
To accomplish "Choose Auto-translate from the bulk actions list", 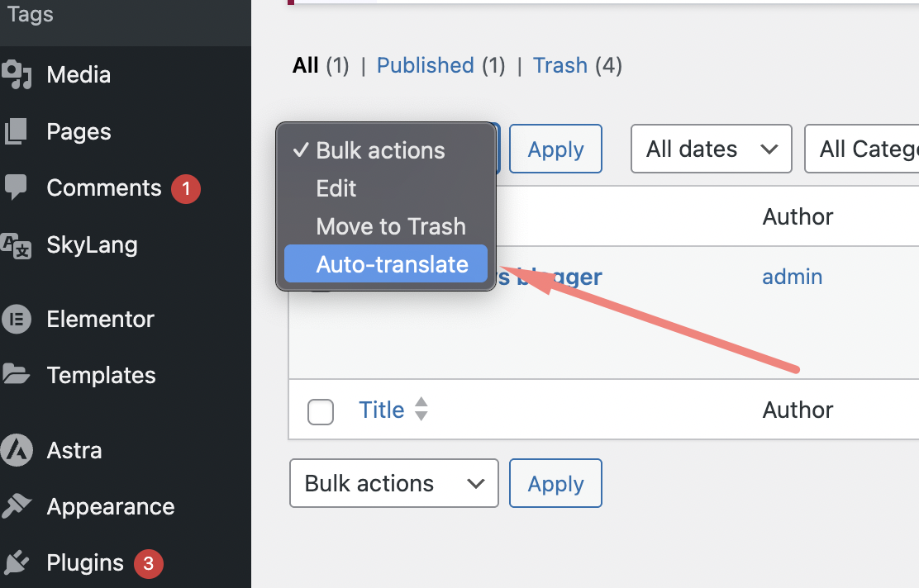I will pyautogui.click(x=392, y=265).
